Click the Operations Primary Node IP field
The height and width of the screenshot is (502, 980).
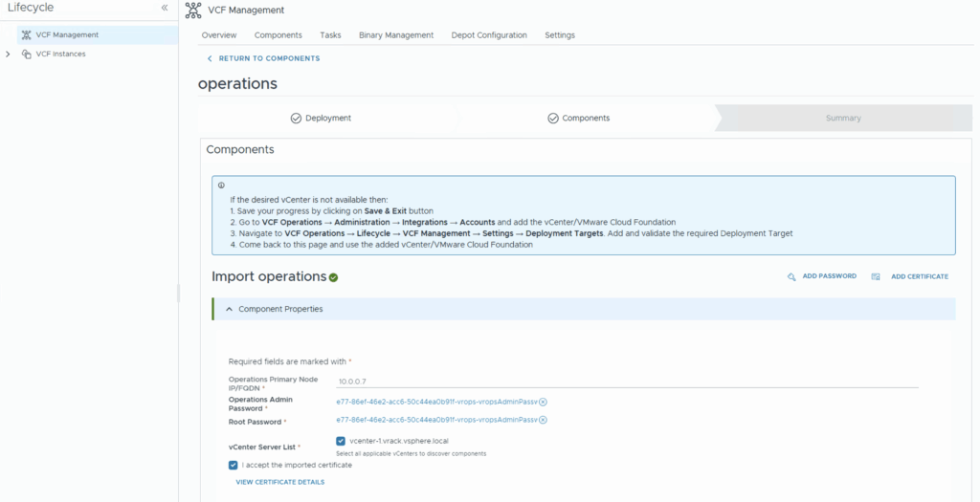tap(627, 381)
